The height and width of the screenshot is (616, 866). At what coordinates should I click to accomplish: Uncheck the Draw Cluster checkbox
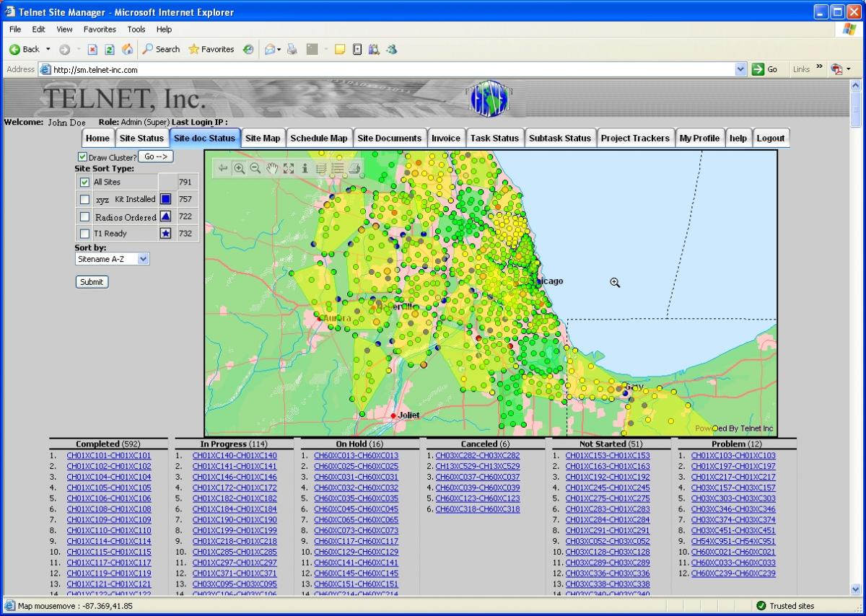click(82, 157)
